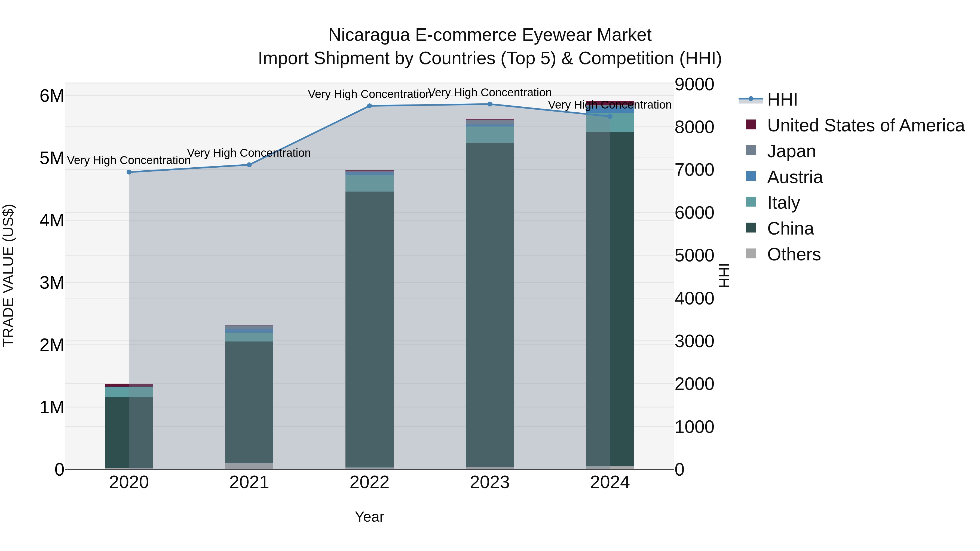The image size is (980, 551).
Task: Click the rotated HHI right-axis title
Action: [x=724, y=275]
